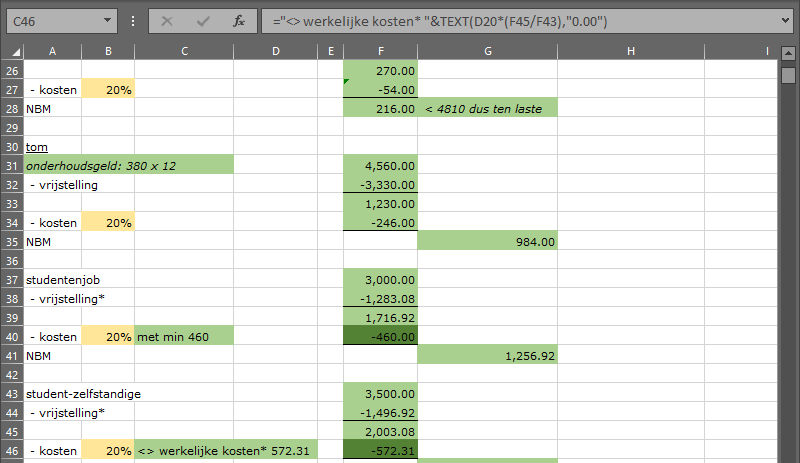Click 20% cell in row 46
Screen dimensions: 800x463
click(108, 451)
